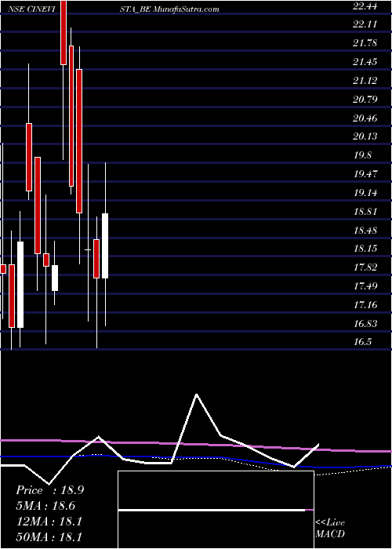Viewport: 392px width, 549px height.
Task: Click the 19.8 price axis label
Action: pos(362,155)
